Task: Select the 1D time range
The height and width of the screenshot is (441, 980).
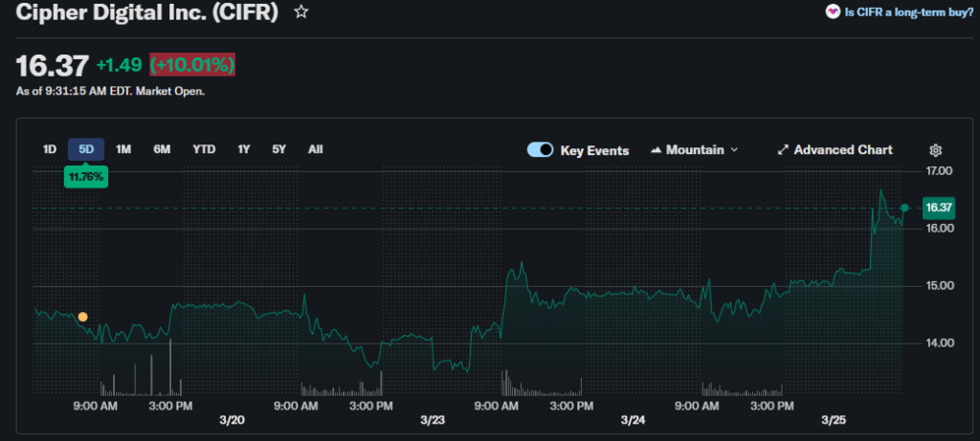Action: tap(50, 149)
